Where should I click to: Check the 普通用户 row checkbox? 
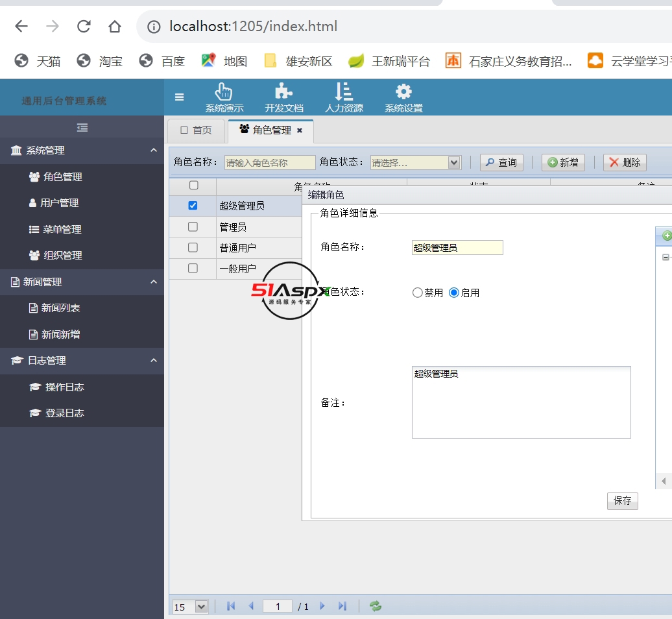coord(193,247)
